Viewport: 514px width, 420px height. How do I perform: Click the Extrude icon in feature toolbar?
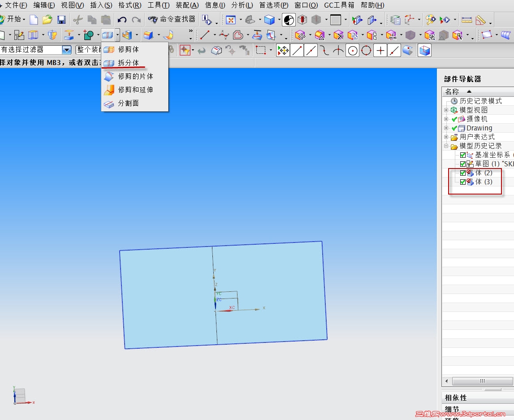pos(34,35)
